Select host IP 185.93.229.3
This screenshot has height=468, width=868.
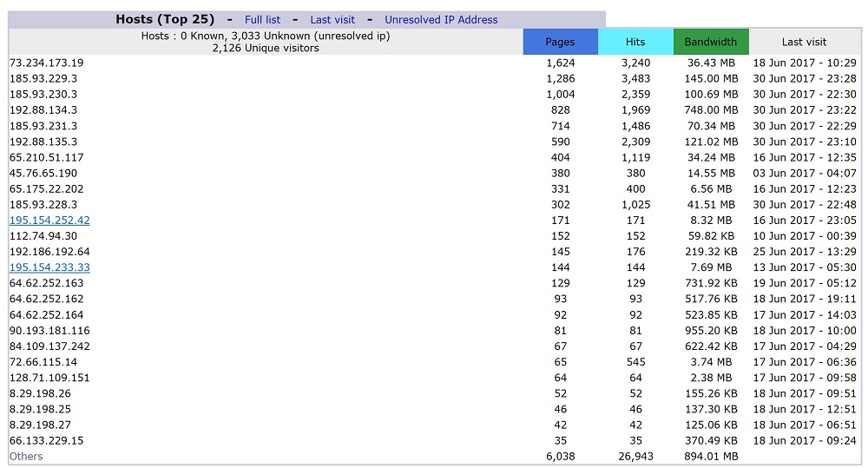pos(43,79)
